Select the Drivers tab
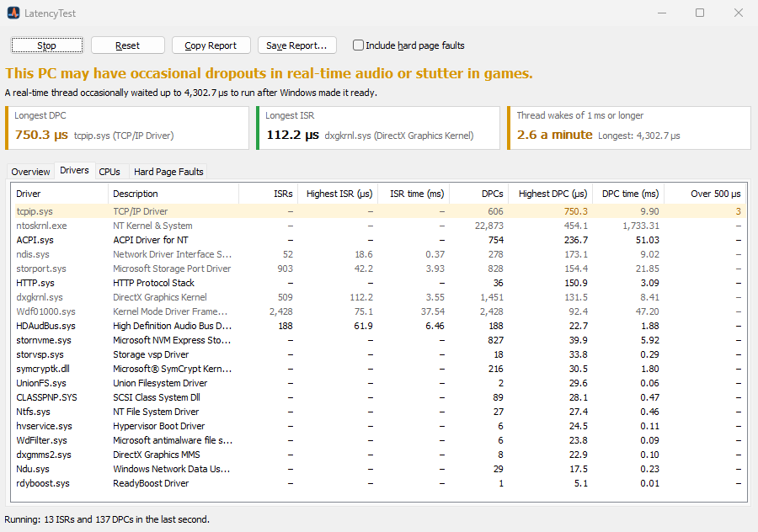Screen dimensions: 758x532 tap(74, 170)
